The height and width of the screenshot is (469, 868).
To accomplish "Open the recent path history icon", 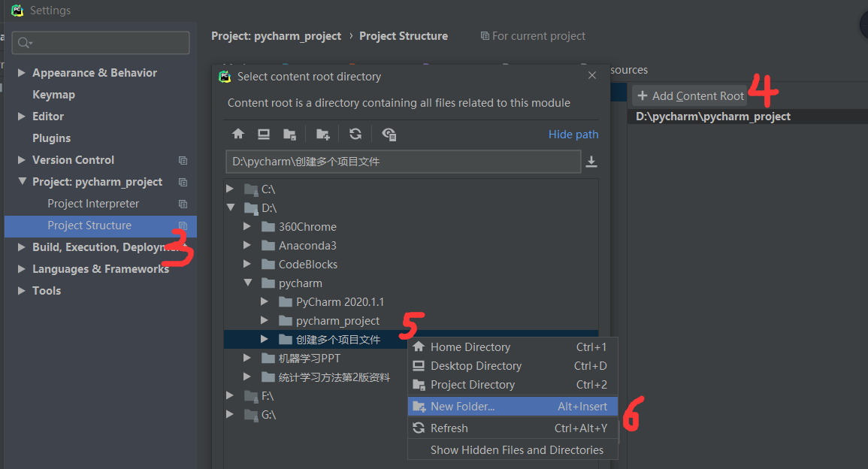I will (x=591, y=162).
